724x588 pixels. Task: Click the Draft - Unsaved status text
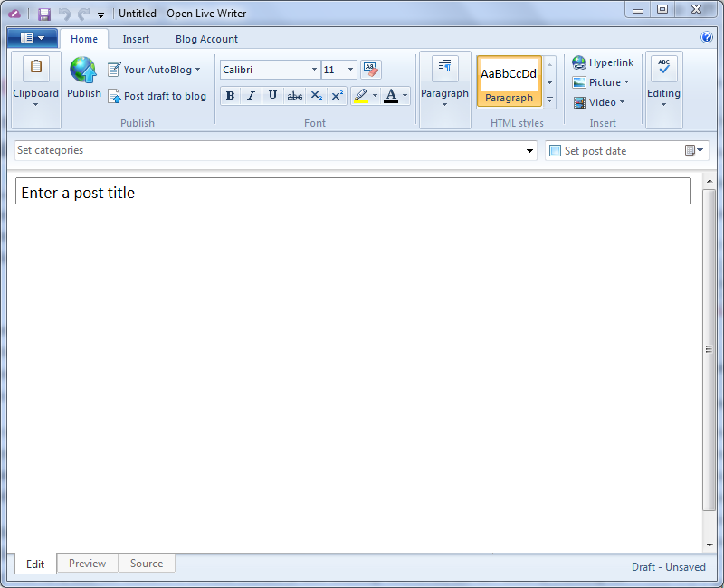[668, 567]
